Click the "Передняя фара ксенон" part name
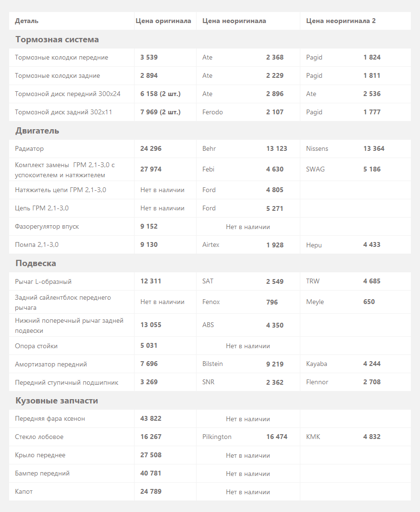Viewport: 420px width, 512px height. [x=49, y=419]
